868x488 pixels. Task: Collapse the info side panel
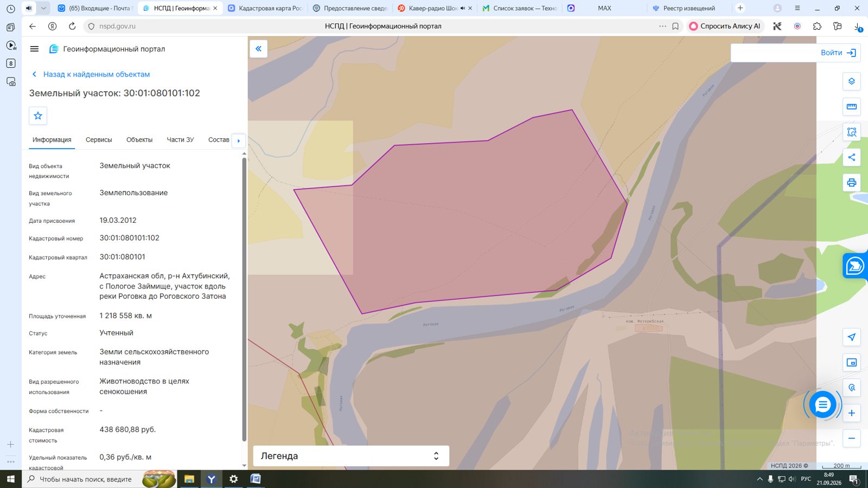point(258,49)
